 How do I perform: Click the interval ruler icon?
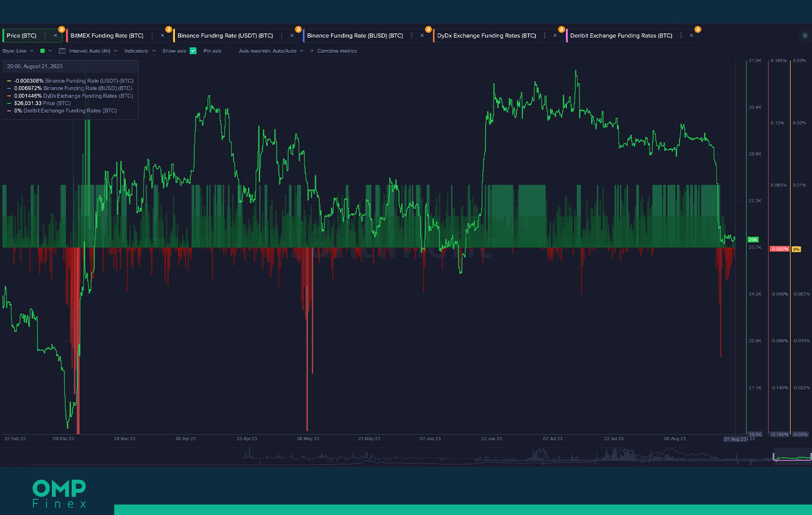tap(62, 51)
